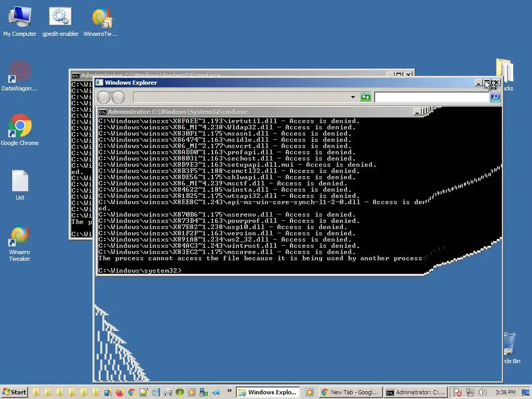532x399 pixels.
Task: Switch to Administrator cmd taskbar button
Action: (416, 392)
